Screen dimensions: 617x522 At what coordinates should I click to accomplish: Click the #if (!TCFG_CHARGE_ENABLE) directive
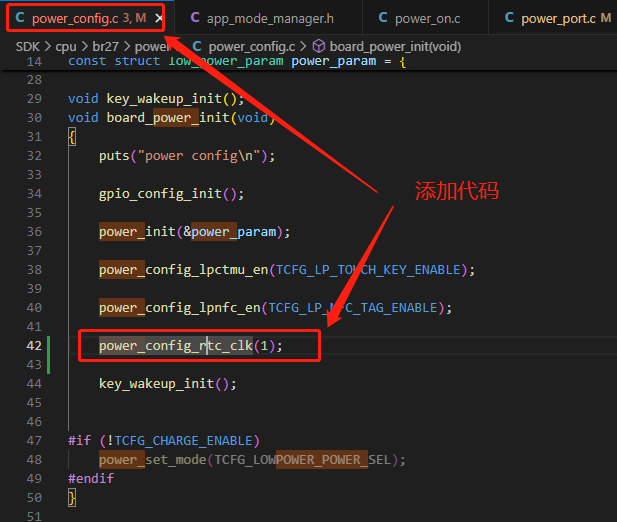point(164,441)
